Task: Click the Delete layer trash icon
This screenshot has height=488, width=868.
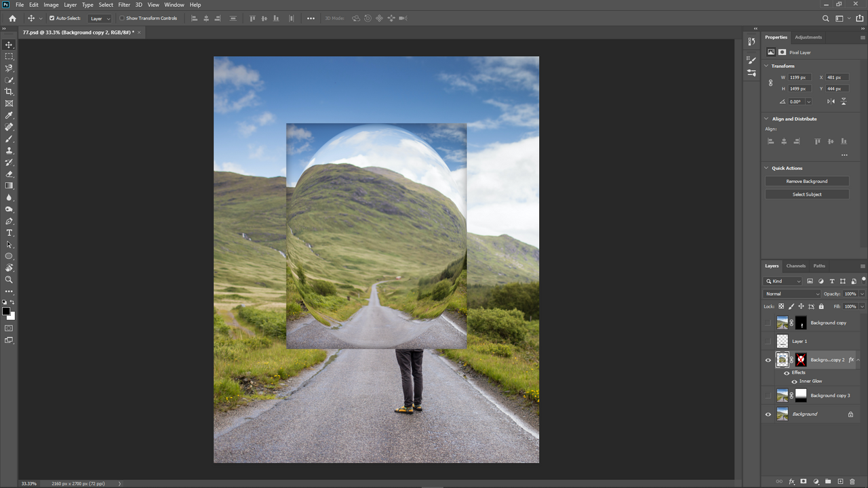Action: 852,481
